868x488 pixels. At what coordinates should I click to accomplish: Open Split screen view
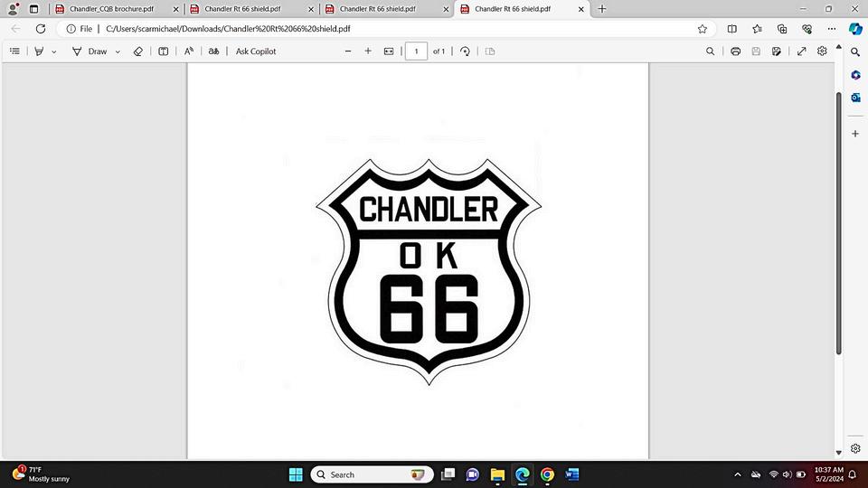click(x=731, y=29)
